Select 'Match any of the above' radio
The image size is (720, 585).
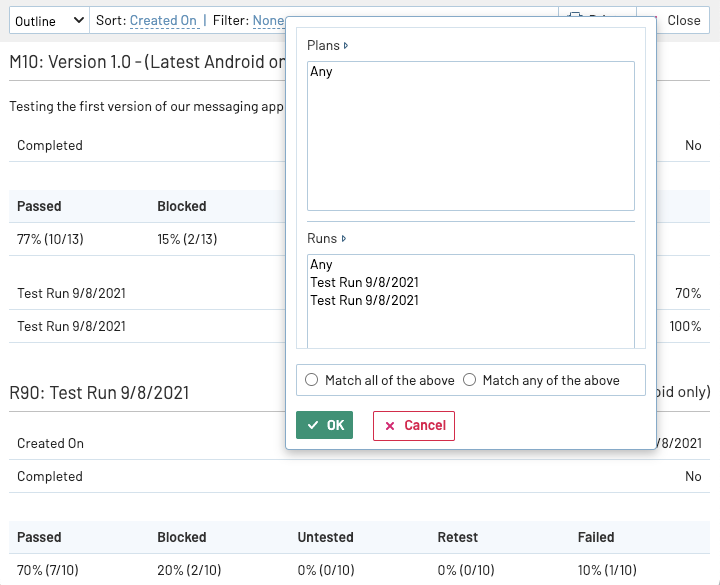(470, 380)
